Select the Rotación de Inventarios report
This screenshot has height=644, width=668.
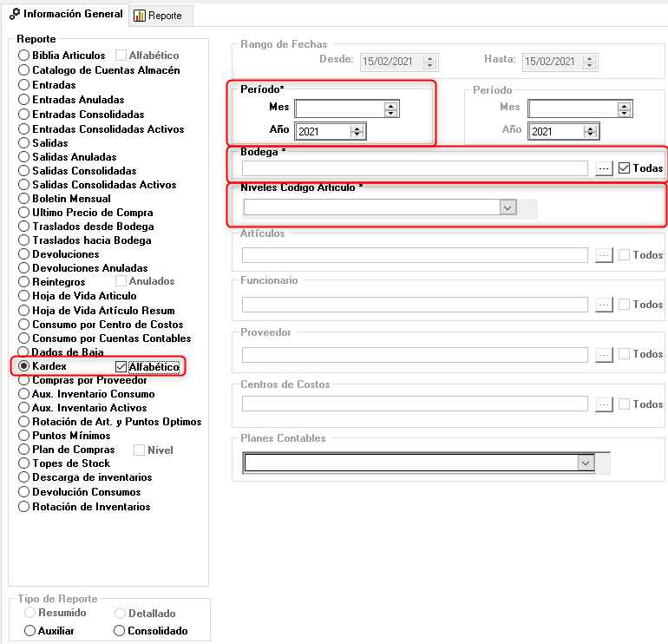coord(23,507)
